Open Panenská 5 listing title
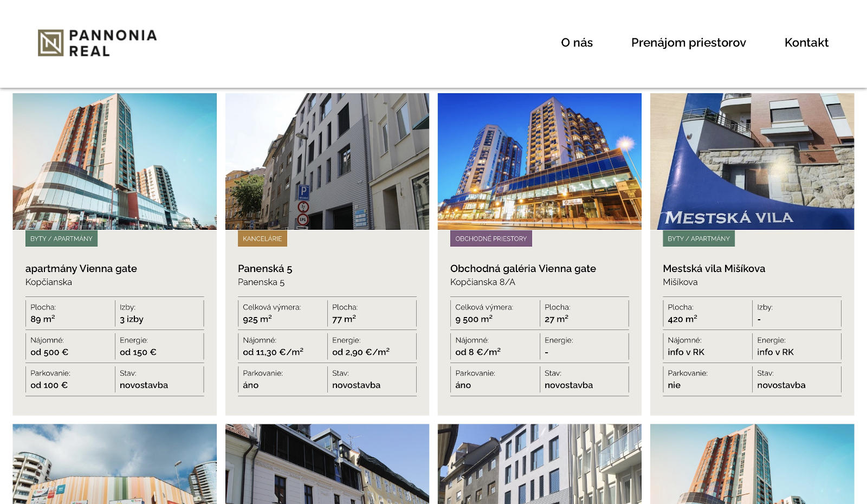This screenshot has height=504, width=867. [x=265, y=268]
